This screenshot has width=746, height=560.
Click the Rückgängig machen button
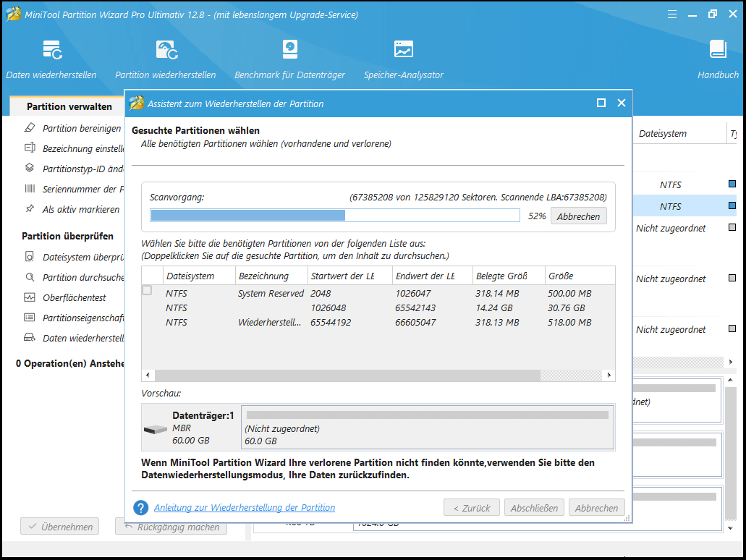(171, 527)
